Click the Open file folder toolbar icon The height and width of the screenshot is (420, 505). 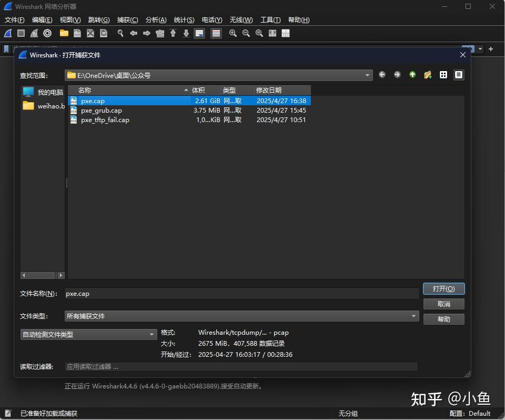(x=64, y=33)
